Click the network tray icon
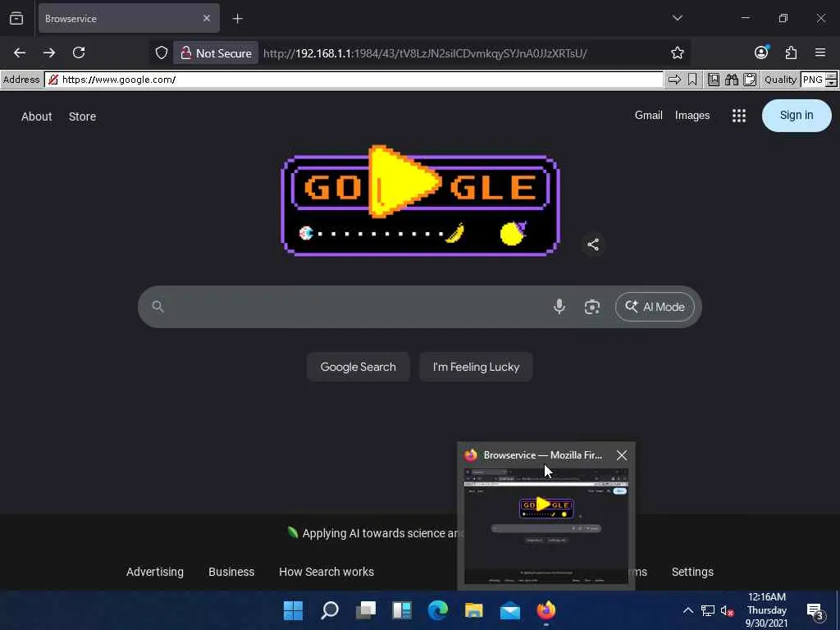This screenshot has width=840, height=630. click(708, 610)
